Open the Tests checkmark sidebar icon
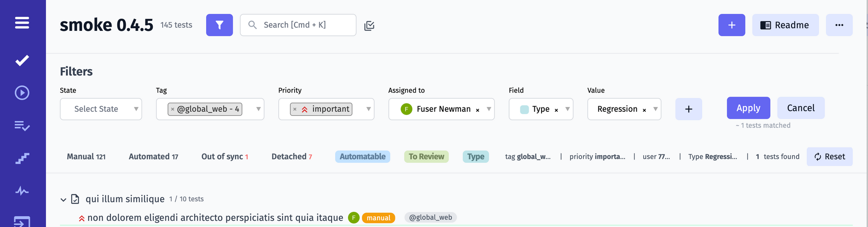This screenshot has width=868, height=227. [22, 60]
